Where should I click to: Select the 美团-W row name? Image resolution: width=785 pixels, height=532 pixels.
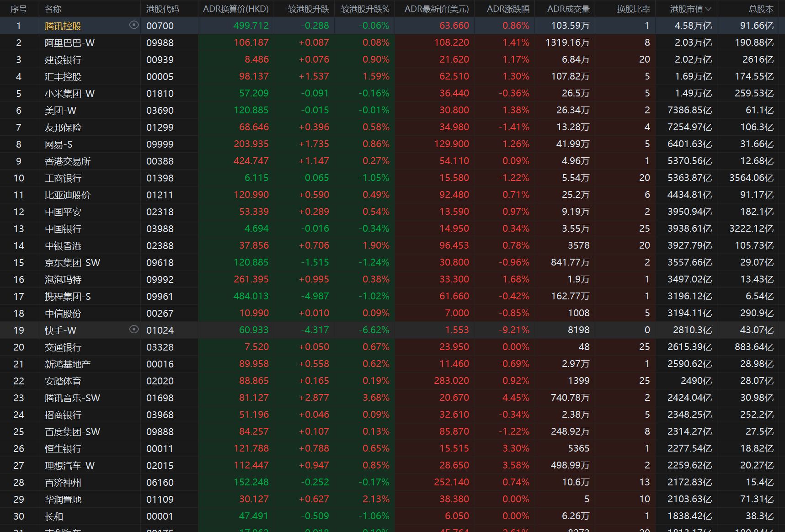(60, 111)
